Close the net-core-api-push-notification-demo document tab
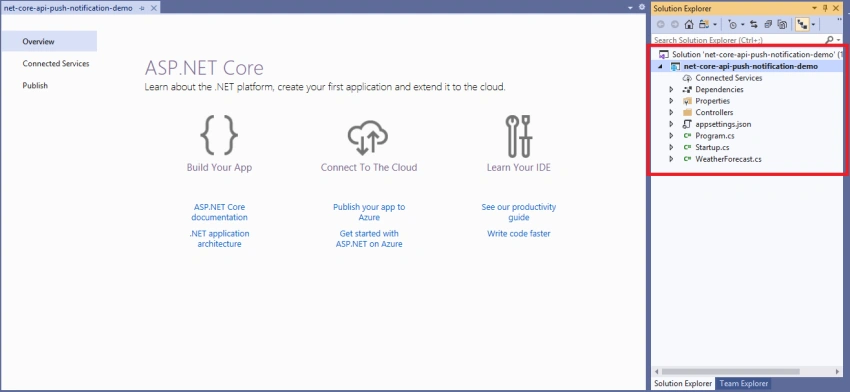 [153, 9]
